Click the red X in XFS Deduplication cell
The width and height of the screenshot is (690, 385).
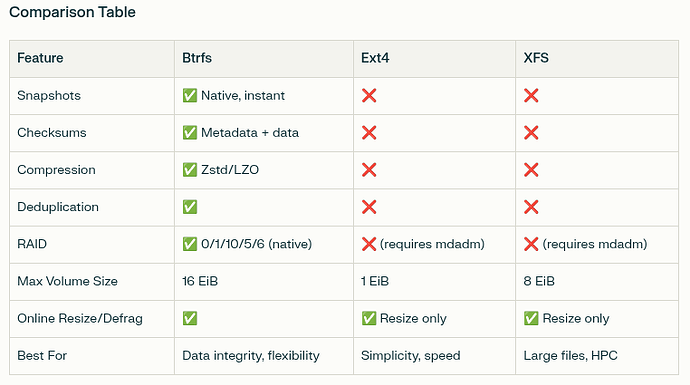[531, 207]
